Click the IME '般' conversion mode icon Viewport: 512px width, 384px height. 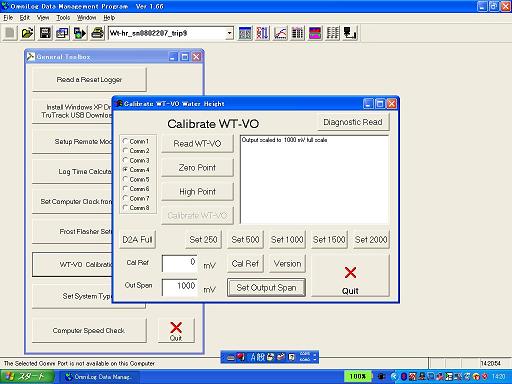pos(262,357)
